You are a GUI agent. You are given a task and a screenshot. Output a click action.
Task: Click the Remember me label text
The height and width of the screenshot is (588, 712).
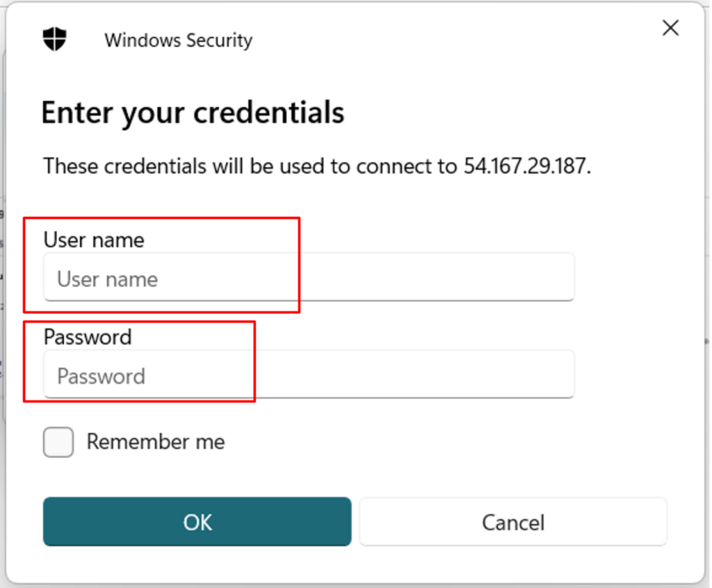click(x=156, y=442)
